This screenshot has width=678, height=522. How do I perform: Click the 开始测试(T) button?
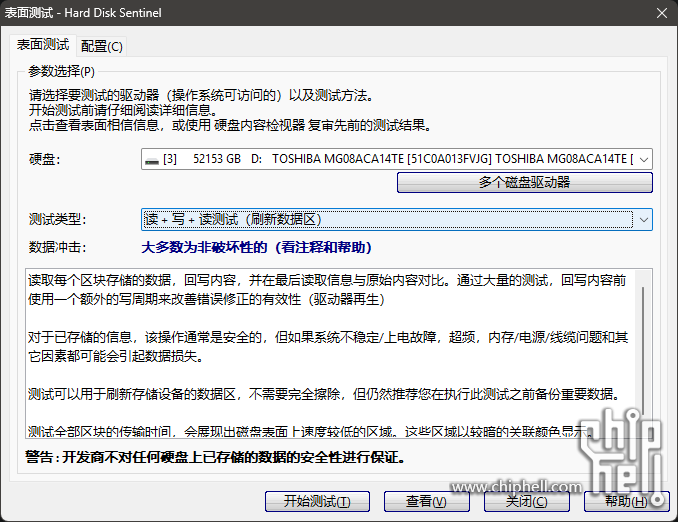317,501
